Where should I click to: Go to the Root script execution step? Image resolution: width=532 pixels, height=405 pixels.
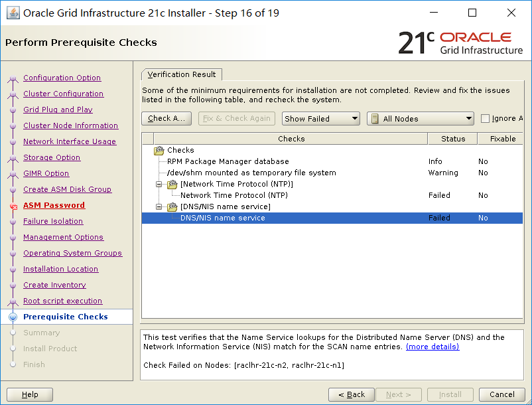tap(63, 301)
